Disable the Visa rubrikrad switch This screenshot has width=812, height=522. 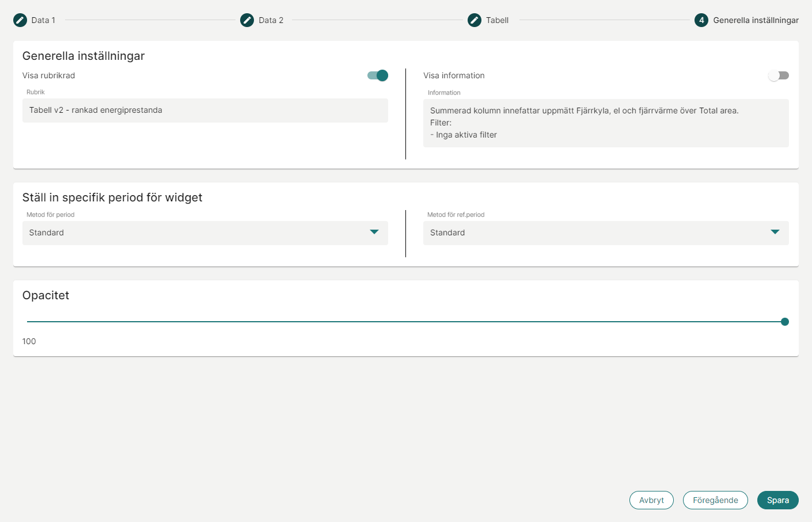pyautogui.click(x=378, y=75)
